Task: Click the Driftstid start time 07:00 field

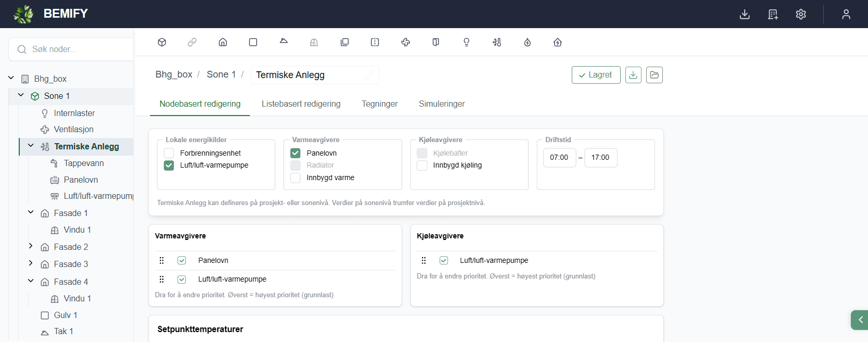Action: click(559, 158)
